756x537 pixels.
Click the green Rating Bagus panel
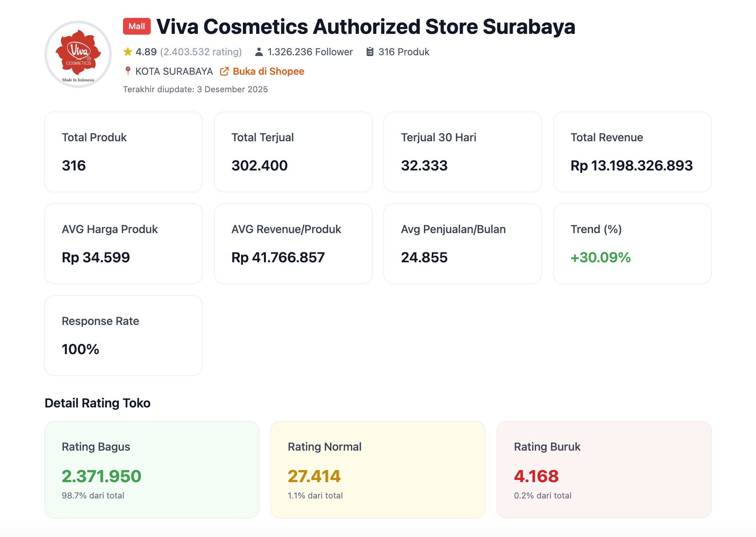[x=152, y=469]
